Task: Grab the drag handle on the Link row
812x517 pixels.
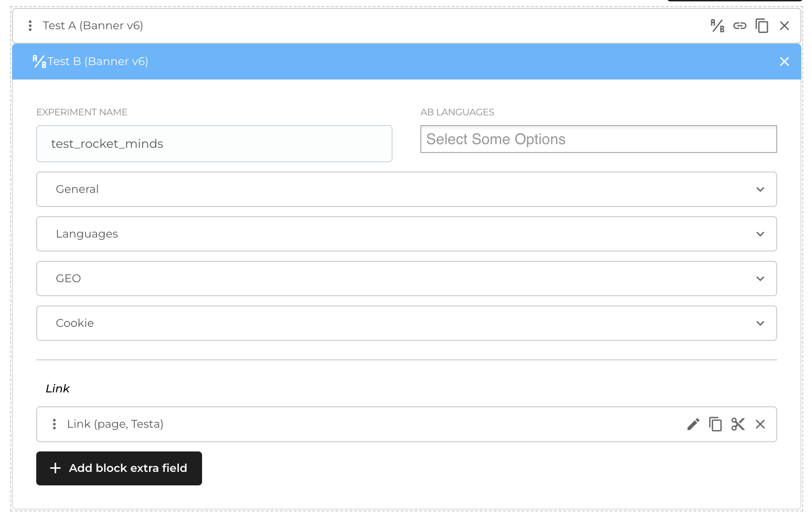Action: coord(54,424)
